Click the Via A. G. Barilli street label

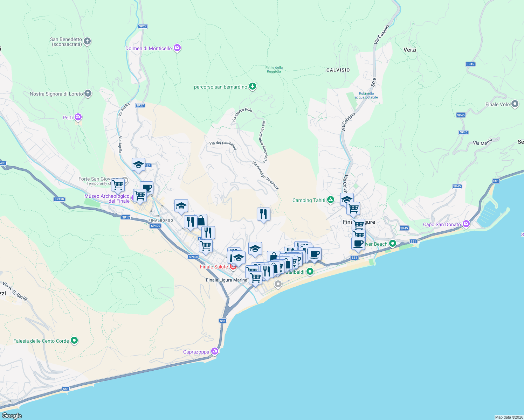click(x=15, y=291)
